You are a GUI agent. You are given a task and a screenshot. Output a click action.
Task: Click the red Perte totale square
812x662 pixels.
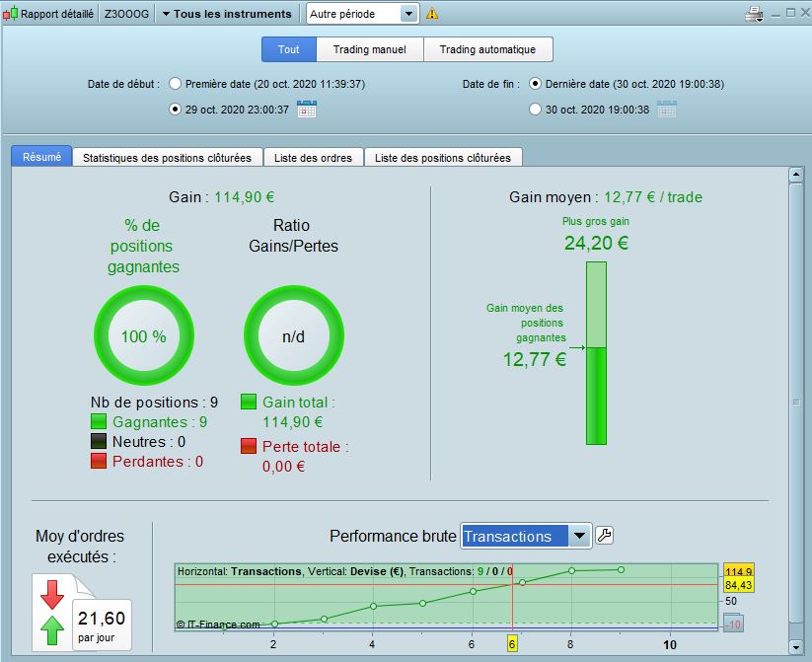249,447
